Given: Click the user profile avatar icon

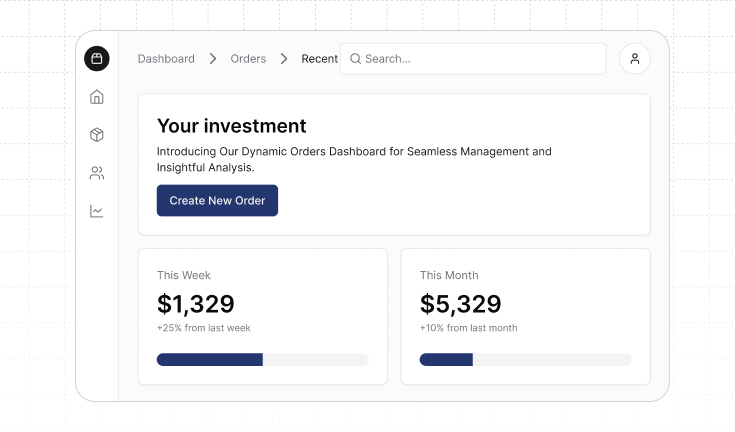Looking at the screenshot, I should point(634,59).
